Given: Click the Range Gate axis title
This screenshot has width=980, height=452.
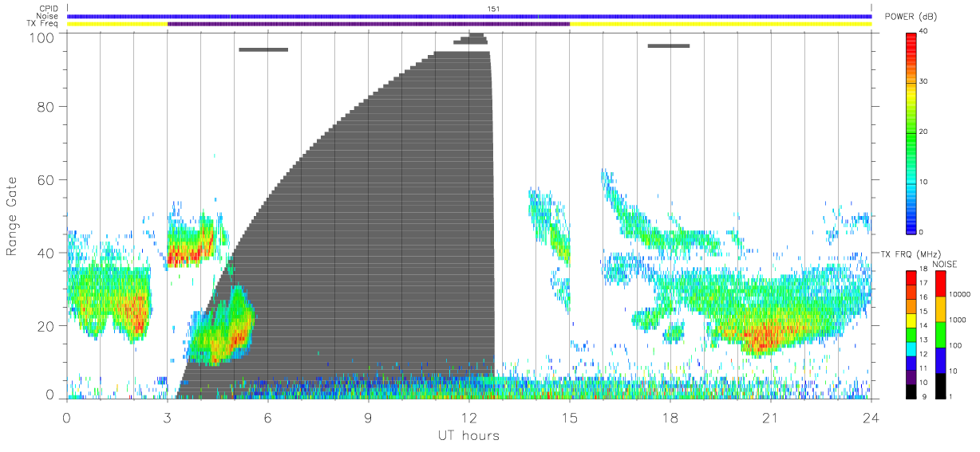Looking at the screenshot, I should click(13, 216).
